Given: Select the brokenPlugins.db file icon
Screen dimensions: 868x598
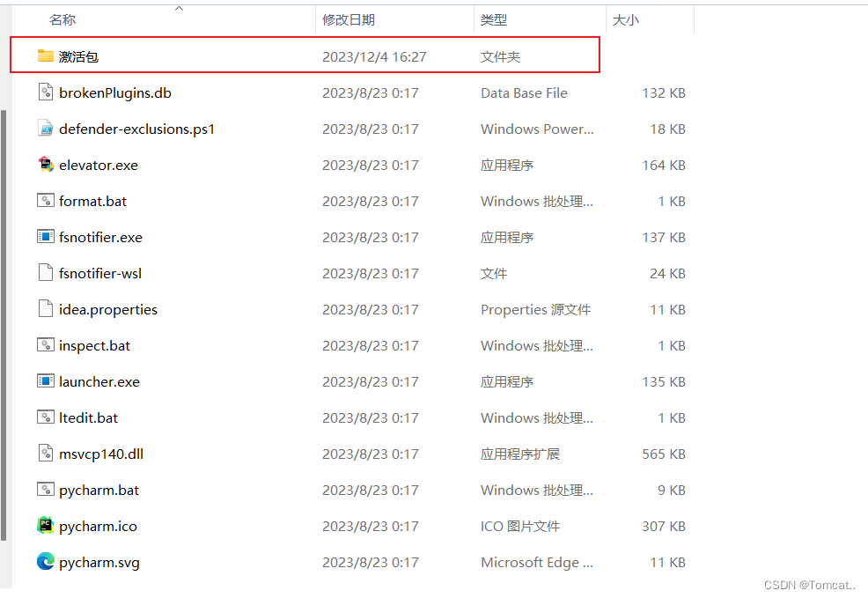Looking at the screenshot, I should (x=46, y=92).
